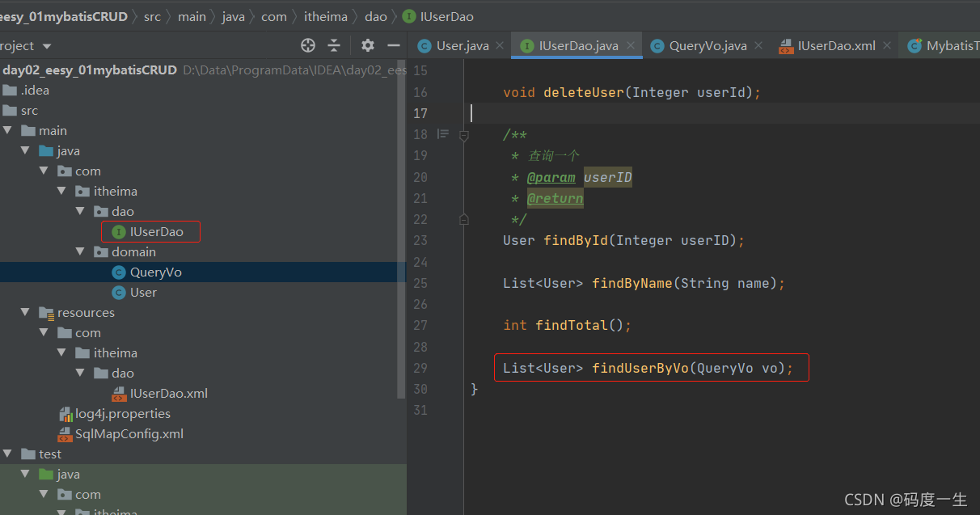Click line number 17 in the gutter

click(x=420, y=113)
